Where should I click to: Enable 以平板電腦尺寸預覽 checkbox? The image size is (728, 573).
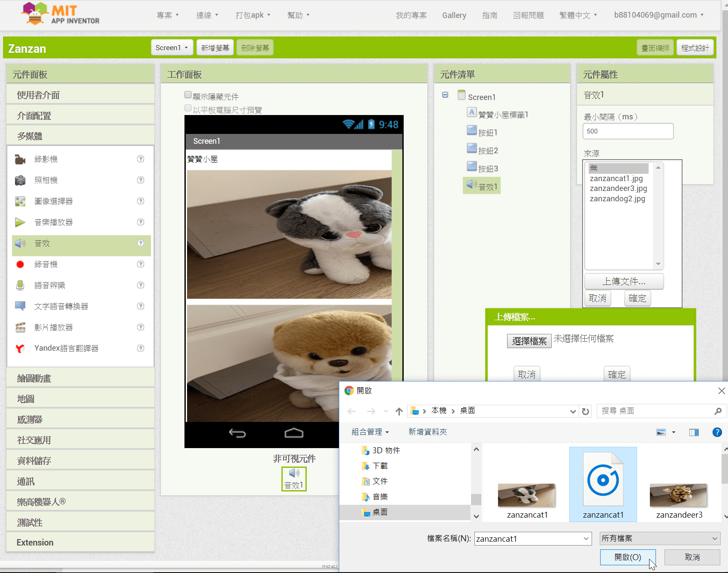[188, 108]
